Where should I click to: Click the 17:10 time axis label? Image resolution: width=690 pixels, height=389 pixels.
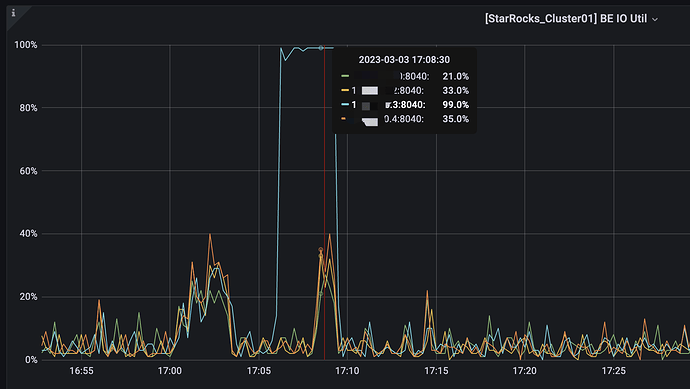click(x=347, y=371)
